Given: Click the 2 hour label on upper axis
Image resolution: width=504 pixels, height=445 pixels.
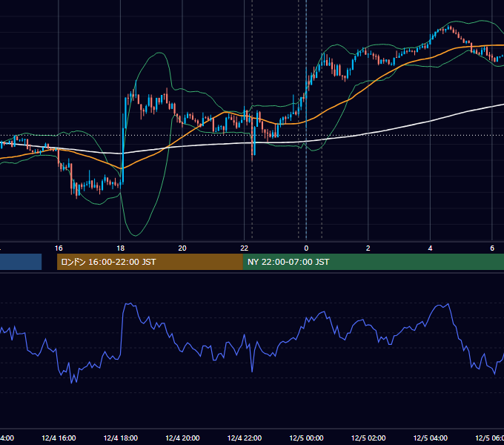Looking at the screenshot, I should 368,248.
